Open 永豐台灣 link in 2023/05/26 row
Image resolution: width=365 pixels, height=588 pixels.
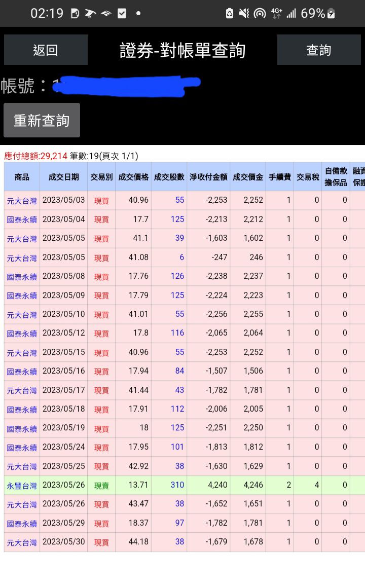(x=22, y=486)
